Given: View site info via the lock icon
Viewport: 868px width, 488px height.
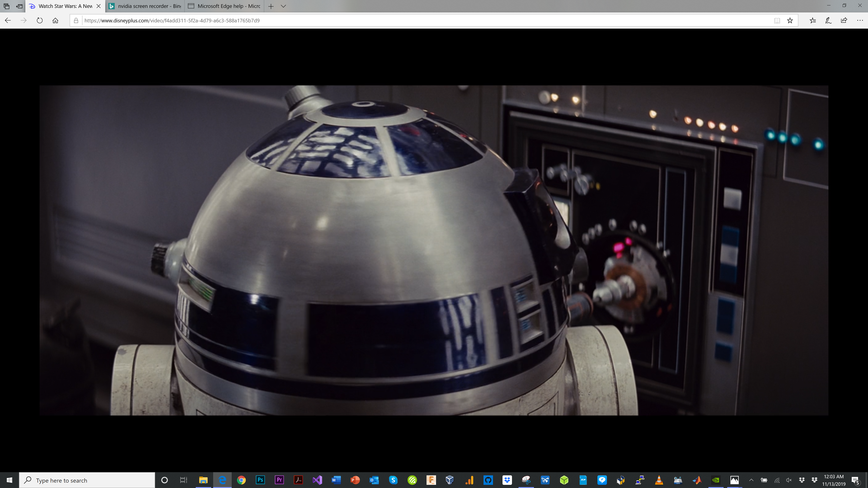Looking at the screenshot, I should coord(76,21).
